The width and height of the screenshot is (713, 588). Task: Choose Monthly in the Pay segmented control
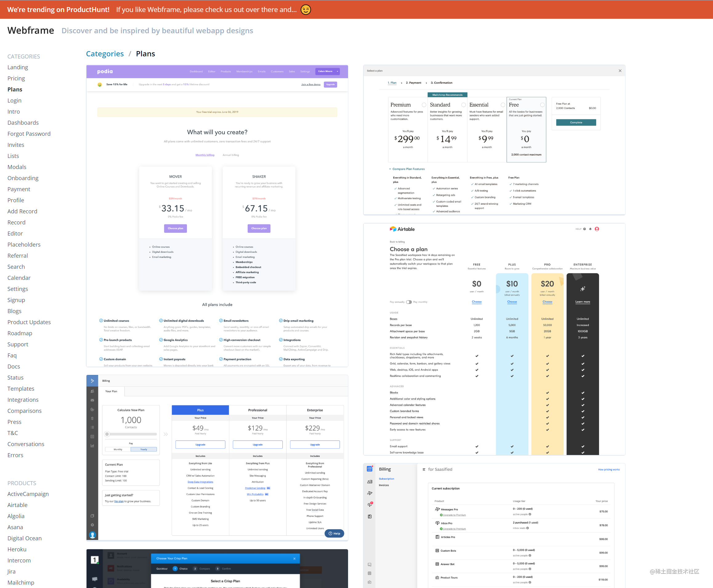(118, 449)
